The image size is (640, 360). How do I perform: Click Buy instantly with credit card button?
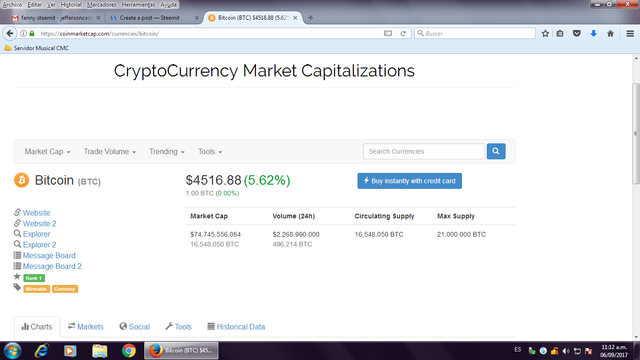tap(409, 181)
